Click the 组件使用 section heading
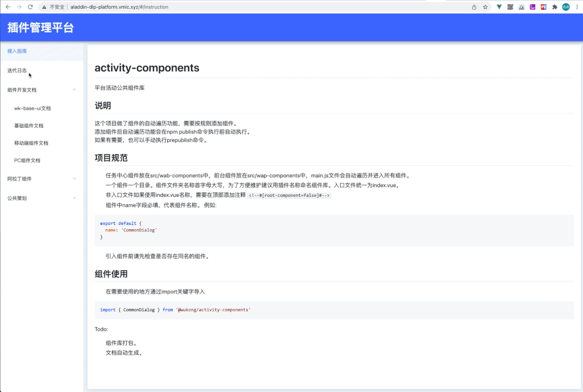Screen dimensions: 583x392 pos(111,274)
